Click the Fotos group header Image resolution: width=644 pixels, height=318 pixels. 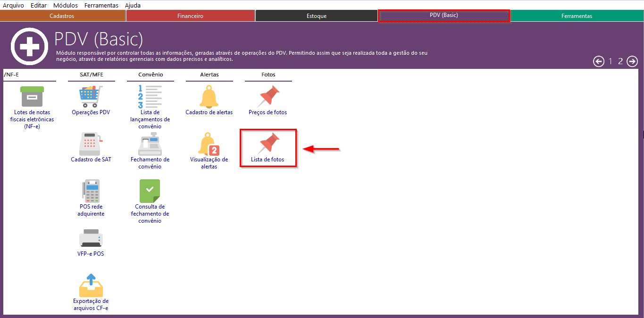268,75
